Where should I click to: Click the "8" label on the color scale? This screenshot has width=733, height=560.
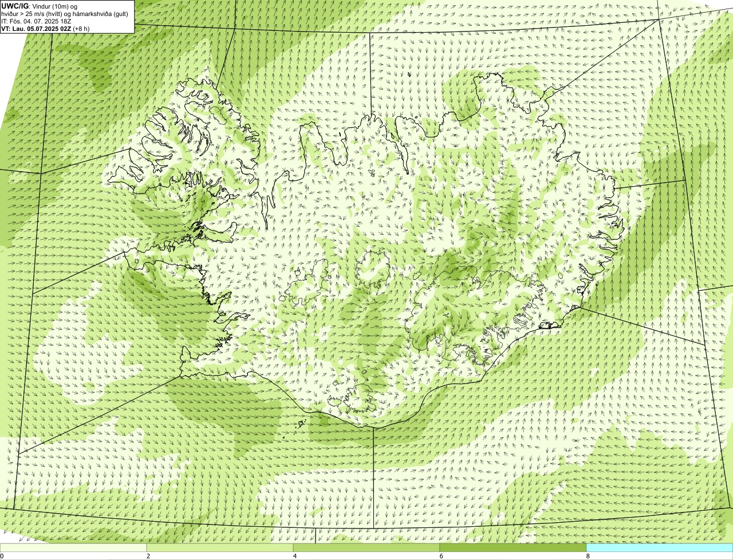[588, 556]
